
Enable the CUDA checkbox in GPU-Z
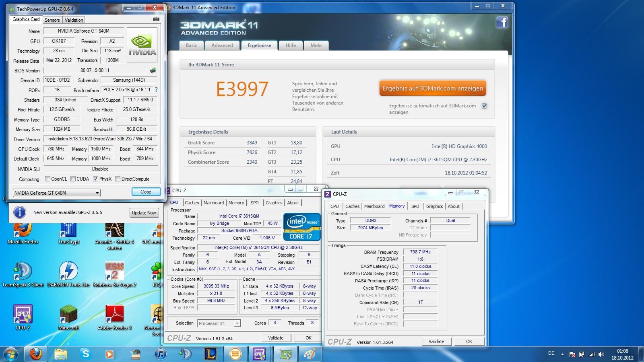pos(73,179)
